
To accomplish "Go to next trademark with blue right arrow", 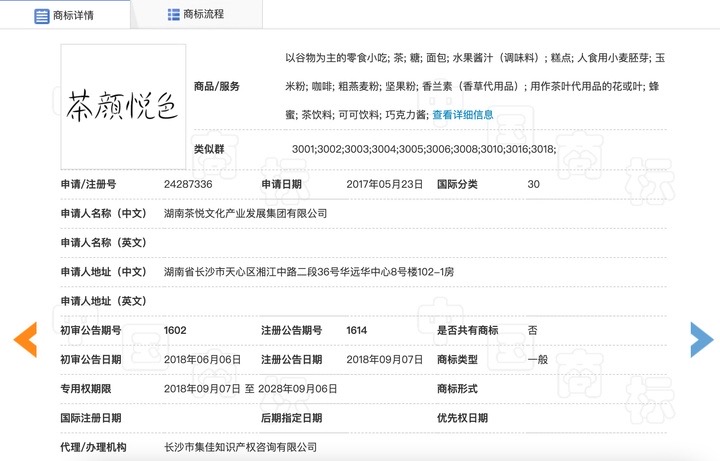I will (x=701, y=340).
